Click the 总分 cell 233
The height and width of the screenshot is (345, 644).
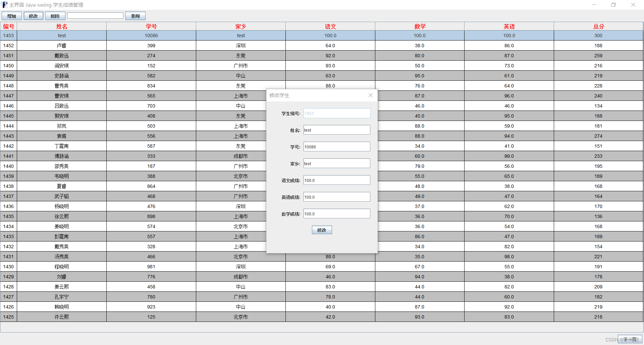point(599,156)
